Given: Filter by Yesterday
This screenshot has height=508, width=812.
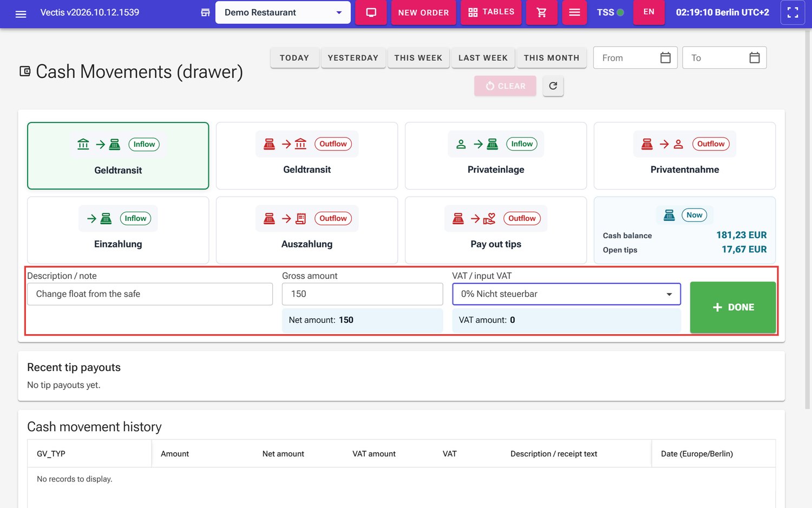Looking at the screenshot, I should tap(353, 58).
